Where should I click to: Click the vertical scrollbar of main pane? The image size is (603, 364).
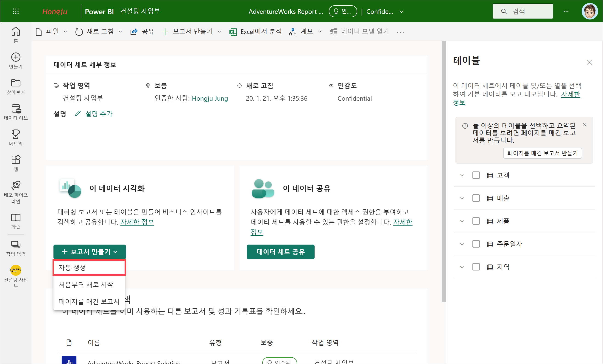pyautogui.click(x=444, y=171)
